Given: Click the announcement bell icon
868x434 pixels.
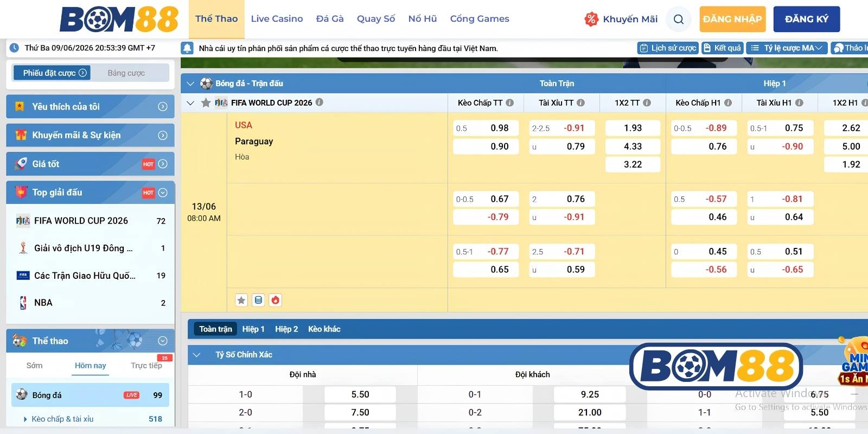Looking at the screenshot, I should click(x=187, y=48).
